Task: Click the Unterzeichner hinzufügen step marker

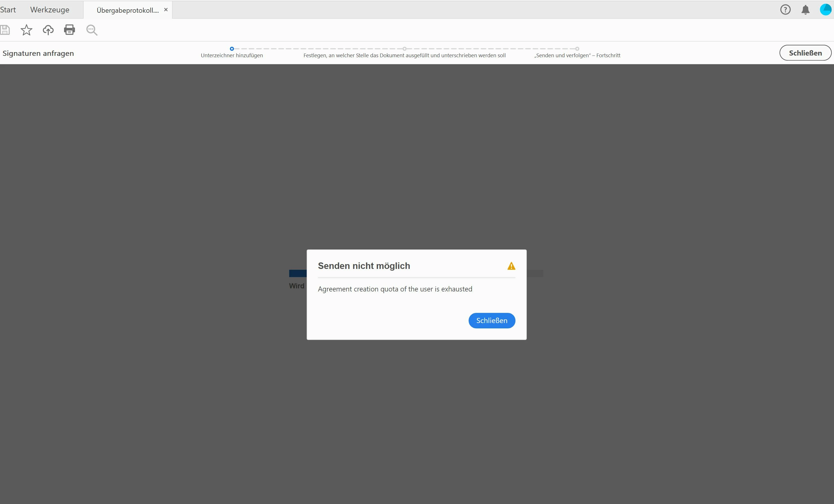Action: (x=232, y=49)
